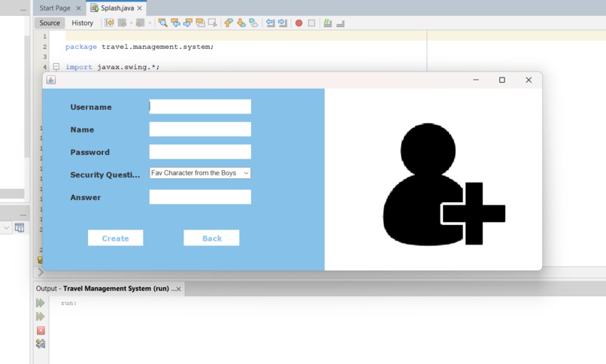Click the Back button
This screenshot has height=364, width=606.
[x=211, y=238]
